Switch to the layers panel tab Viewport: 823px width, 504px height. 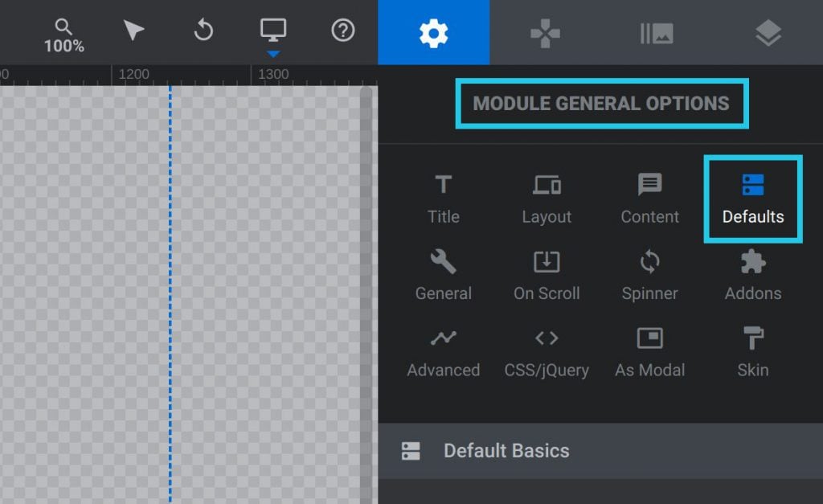pos(768,32)
